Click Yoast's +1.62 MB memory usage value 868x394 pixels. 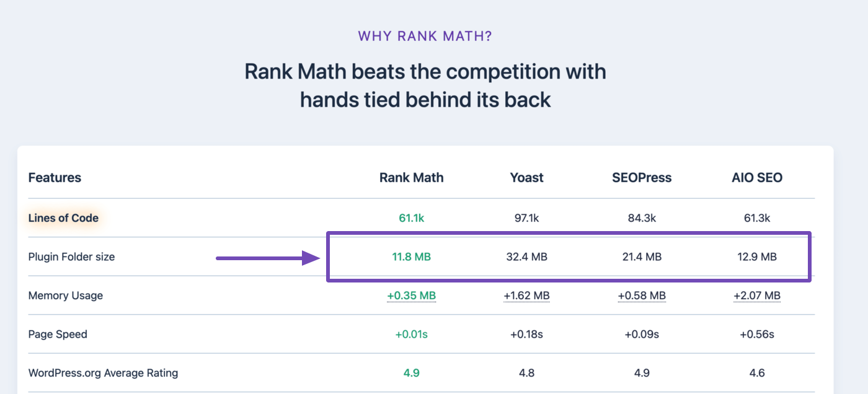click(526, 295)
